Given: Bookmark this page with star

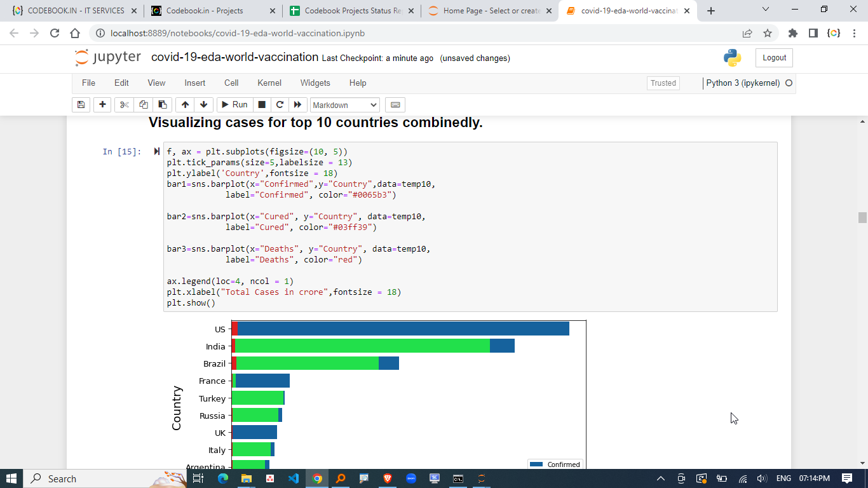Looking at the screenshot, I should coord(767,33).
